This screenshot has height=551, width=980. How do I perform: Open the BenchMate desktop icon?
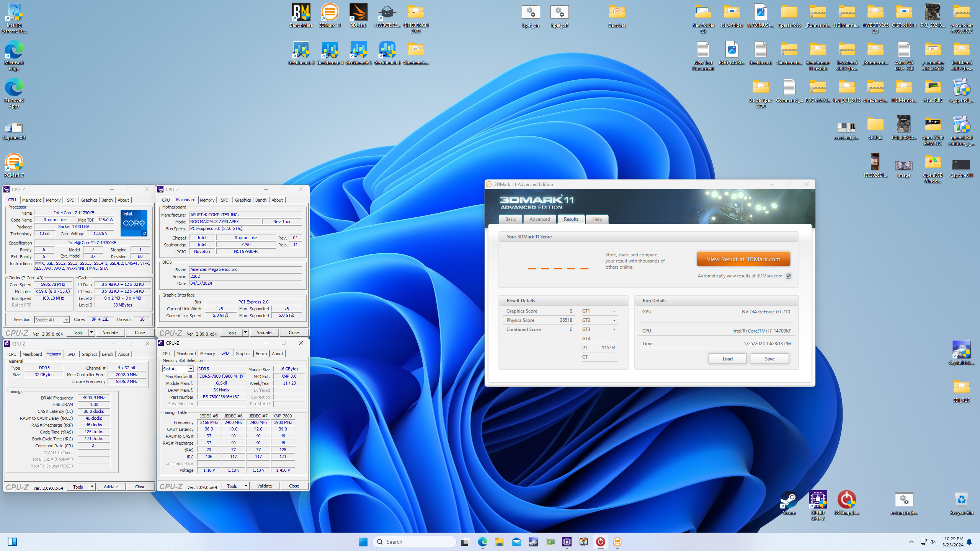(x=301, y=15)
